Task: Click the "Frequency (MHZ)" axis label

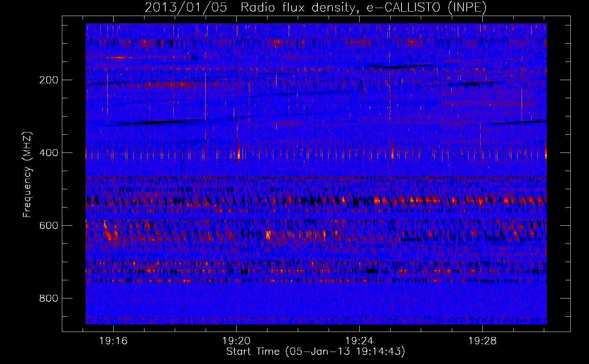Action: (27, 175)
